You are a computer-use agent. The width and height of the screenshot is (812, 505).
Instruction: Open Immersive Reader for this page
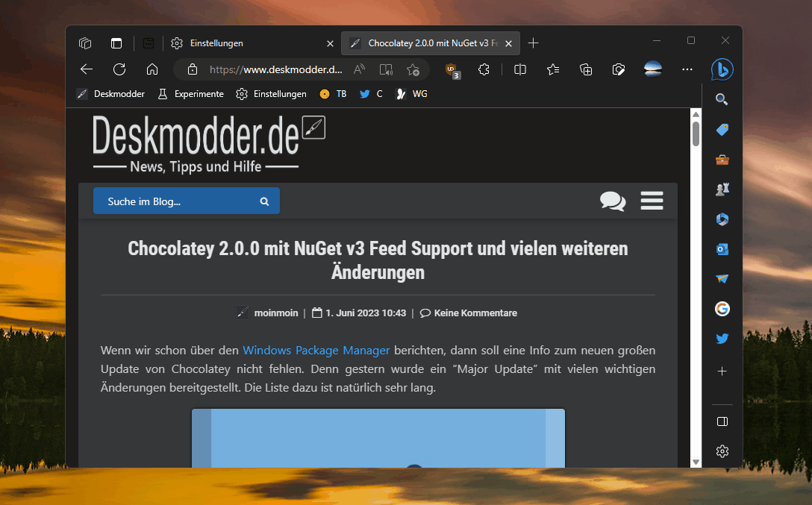[386, 69]
